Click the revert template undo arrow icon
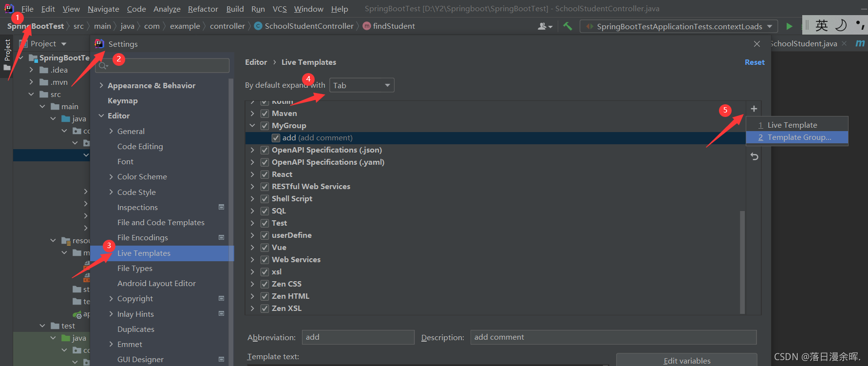This screenshot has width=868, height=366. [754, 156]
